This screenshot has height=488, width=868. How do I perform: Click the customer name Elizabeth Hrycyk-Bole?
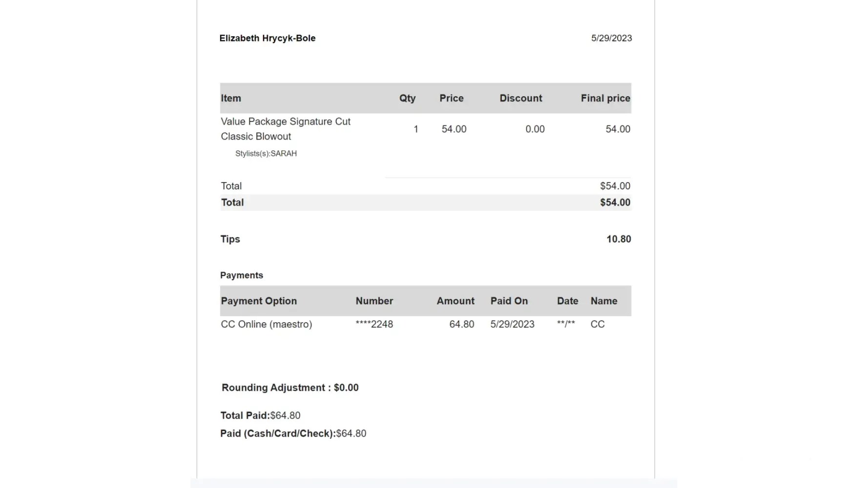tap(267, 38)
